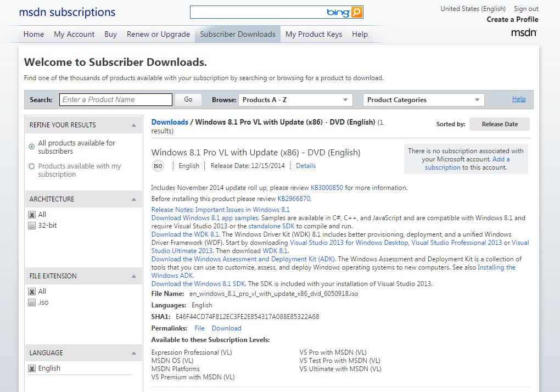Click the ISO file type icon

[158, 166]
